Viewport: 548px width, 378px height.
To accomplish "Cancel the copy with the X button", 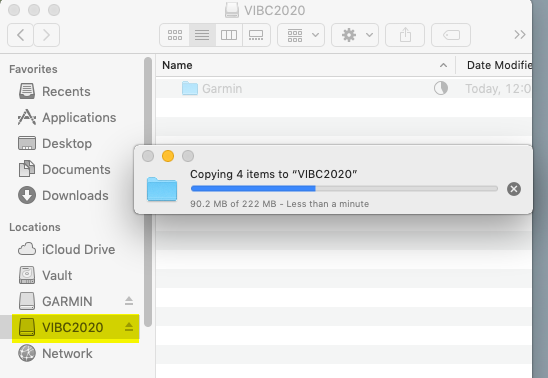I will (514, 189).
